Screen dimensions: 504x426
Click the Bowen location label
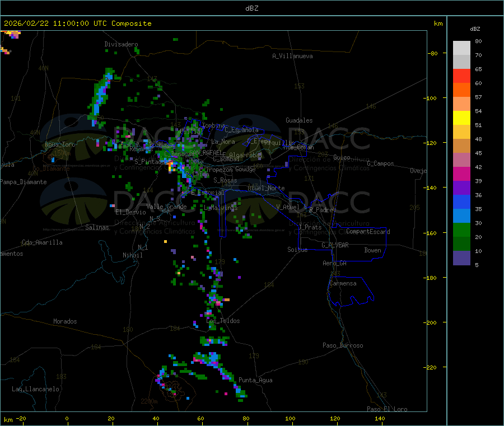(x=373, y=250)
